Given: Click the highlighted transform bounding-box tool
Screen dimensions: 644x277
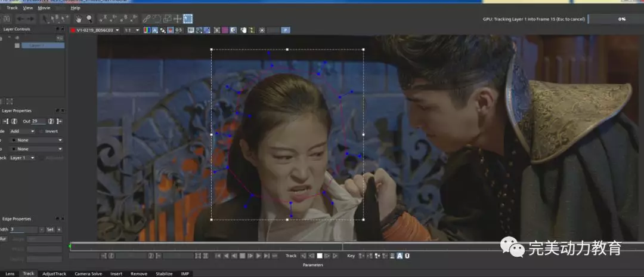Looking at the screenshot, I should tap(188, 19).
